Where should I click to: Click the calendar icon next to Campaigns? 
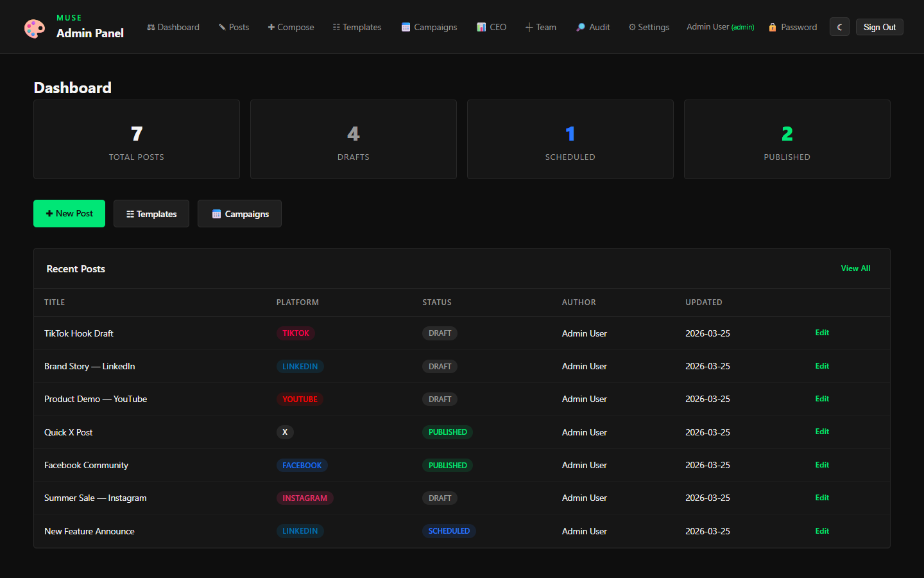(x=406, y=27)
